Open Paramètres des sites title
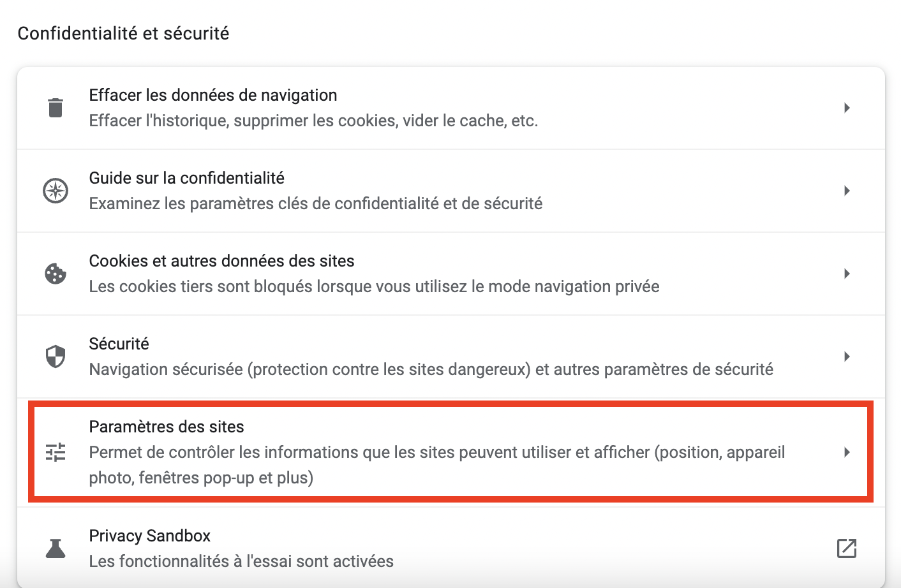This screenshot has width=901, height=588. coord(167,427)
